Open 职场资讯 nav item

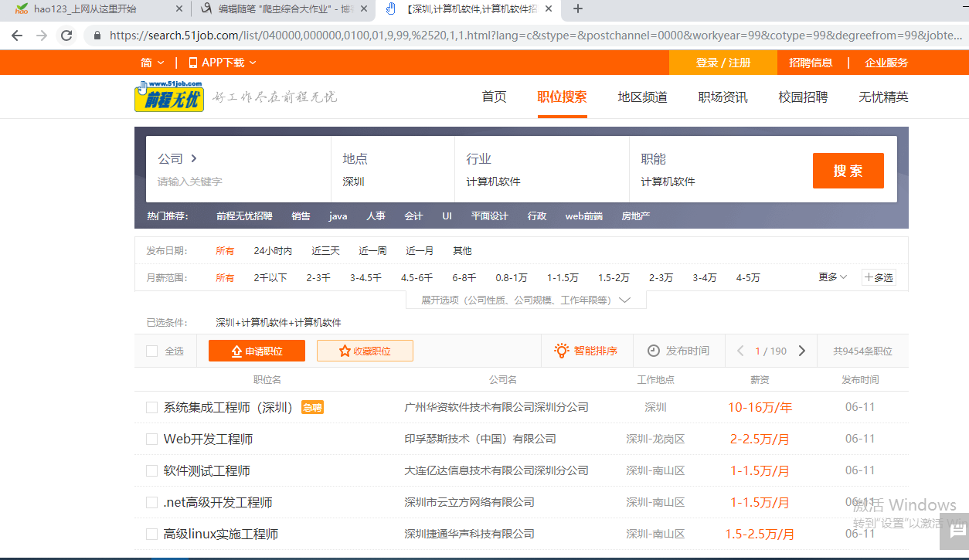point(722,97)
